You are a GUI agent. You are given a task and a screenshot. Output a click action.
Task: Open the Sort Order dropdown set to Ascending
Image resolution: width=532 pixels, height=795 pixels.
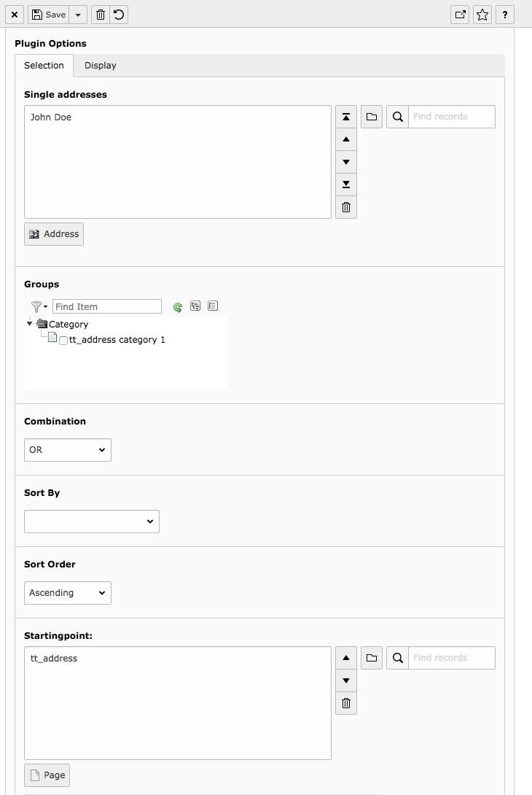67,593
